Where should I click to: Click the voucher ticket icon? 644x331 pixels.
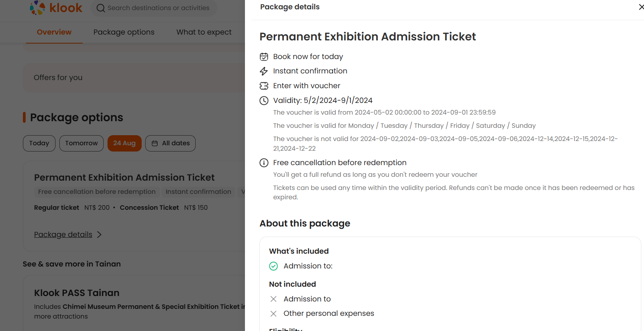264,86
